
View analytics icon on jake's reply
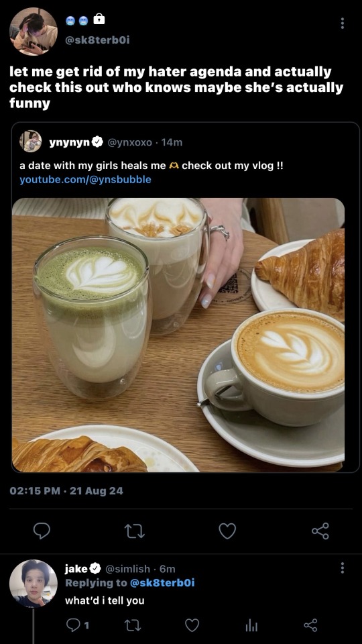pyautogui.click(x=251, y=625)
